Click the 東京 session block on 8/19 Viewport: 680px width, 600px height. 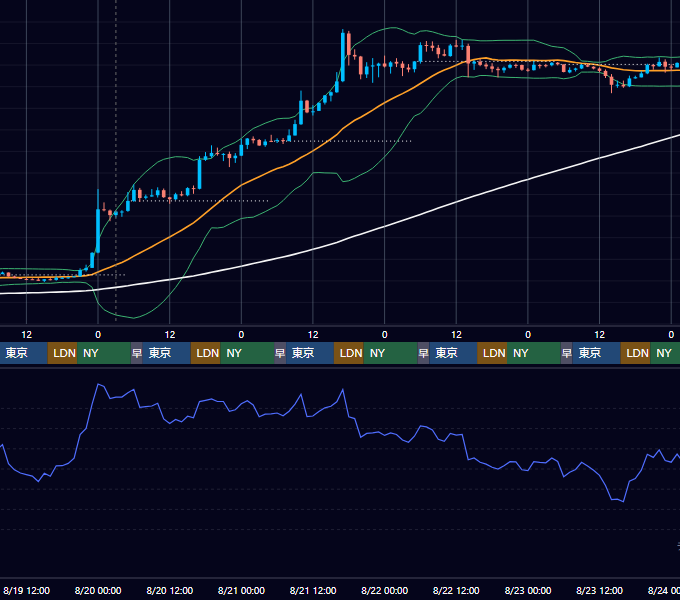pyautogui.click(x=23, y=353)
